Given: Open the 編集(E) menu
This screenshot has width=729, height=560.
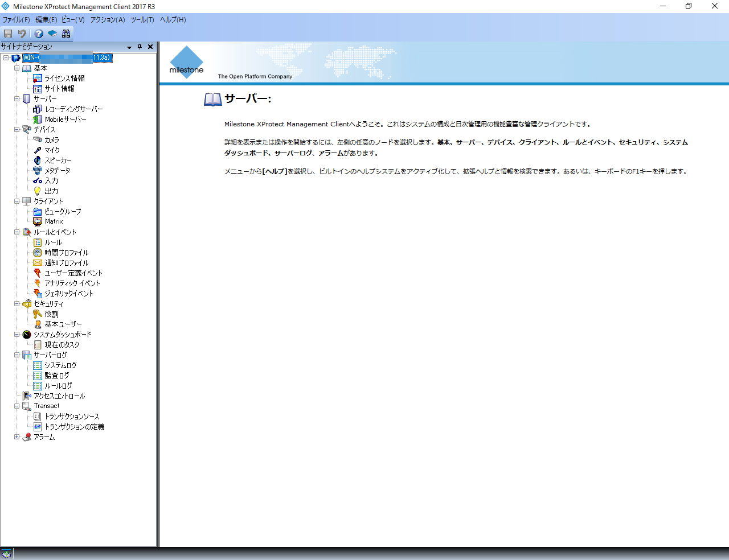Looking at the screenshot, I should click(46, 20).
